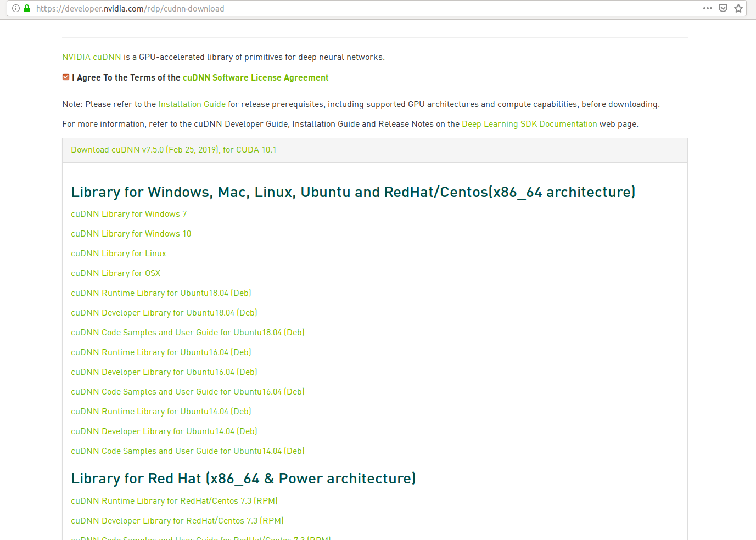
Task: Download cuDNN Library for Windows 7
Action: click(x=128, y=213)
